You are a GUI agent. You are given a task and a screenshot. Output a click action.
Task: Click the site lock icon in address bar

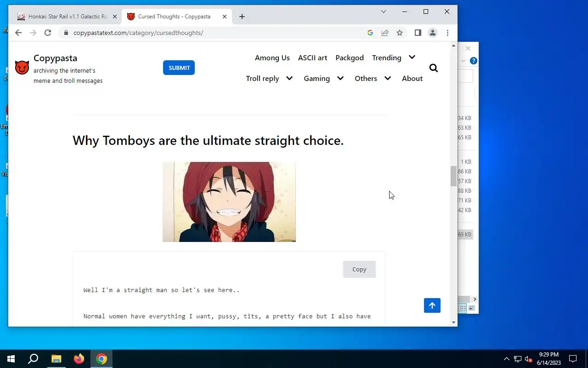coord(66,33)
